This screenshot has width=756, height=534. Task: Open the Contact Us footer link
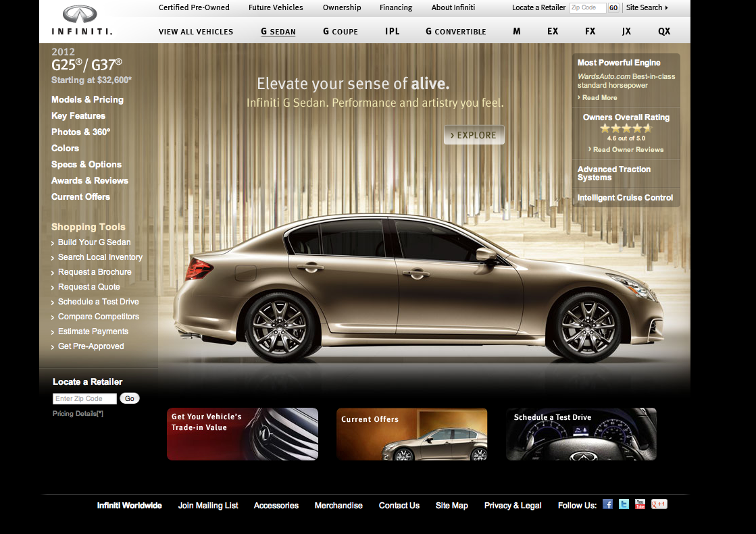coord(399,506)
